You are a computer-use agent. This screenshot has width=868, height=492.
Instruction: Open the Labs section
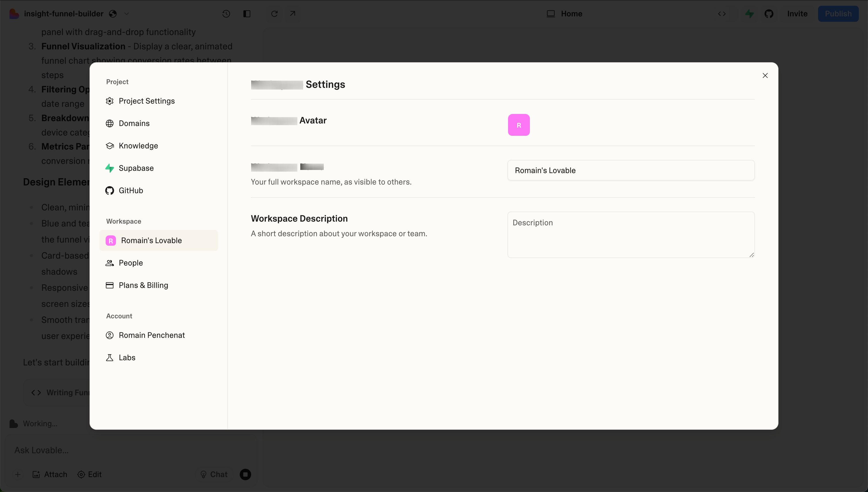[x=158, y=357]
